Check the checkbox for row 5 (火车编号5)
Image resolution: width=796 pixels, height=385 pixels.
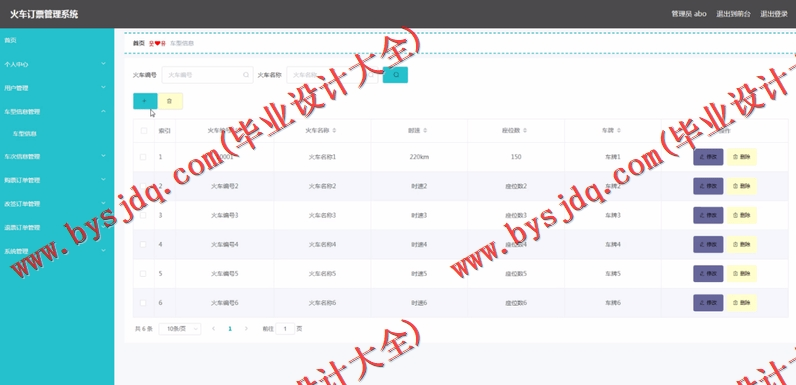point(143,274)
